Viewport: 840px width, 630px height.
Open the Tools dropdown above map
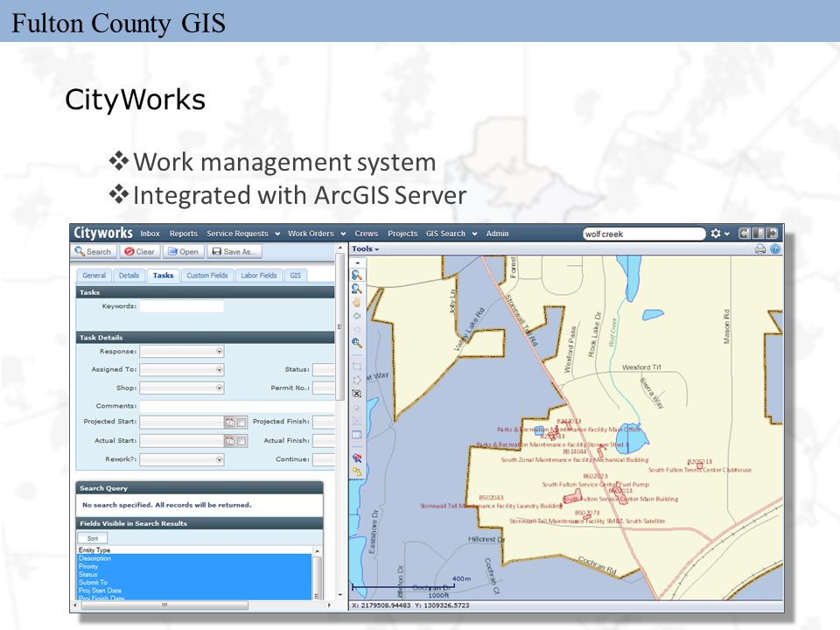(366, 249)
